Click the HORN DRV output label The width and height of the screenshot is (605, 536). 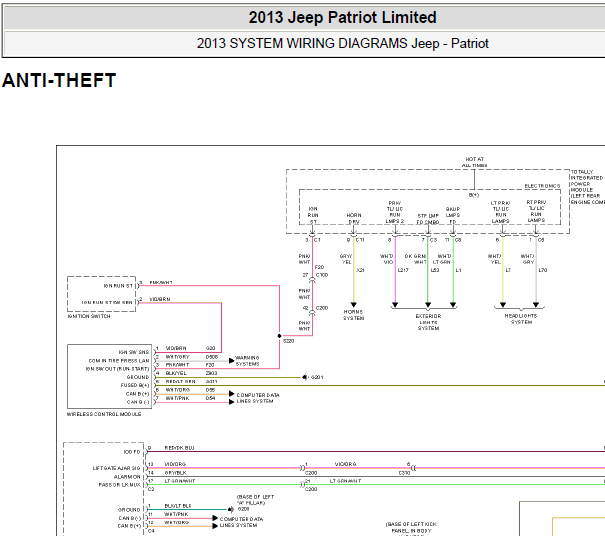click(354, 218)
